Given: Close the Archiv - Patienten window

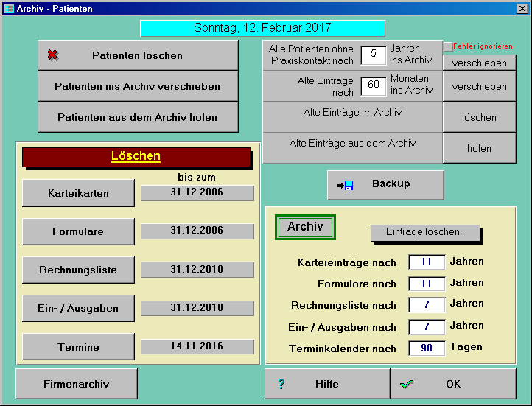Looking at the screenshot, I should tap(522, 8).
